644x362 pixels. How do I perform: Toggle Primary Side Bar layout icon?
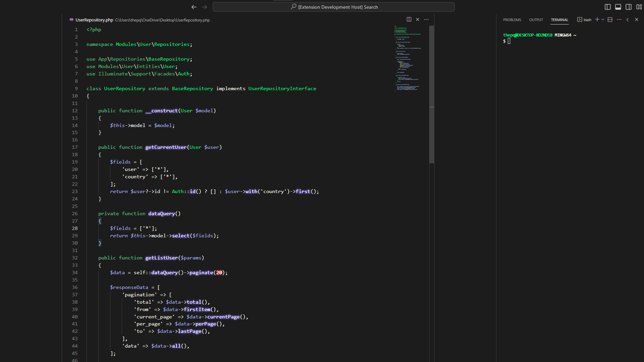point(607,7)
